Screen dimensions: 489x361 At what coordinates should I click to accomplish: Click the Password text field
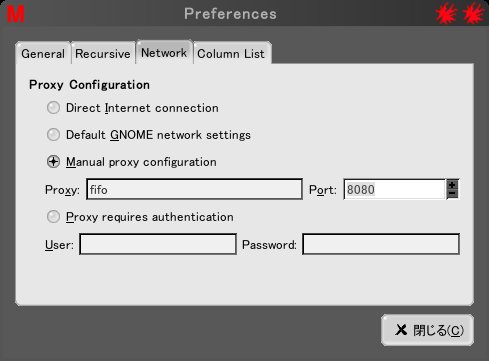pyautogui.click(x=381, y=244)
